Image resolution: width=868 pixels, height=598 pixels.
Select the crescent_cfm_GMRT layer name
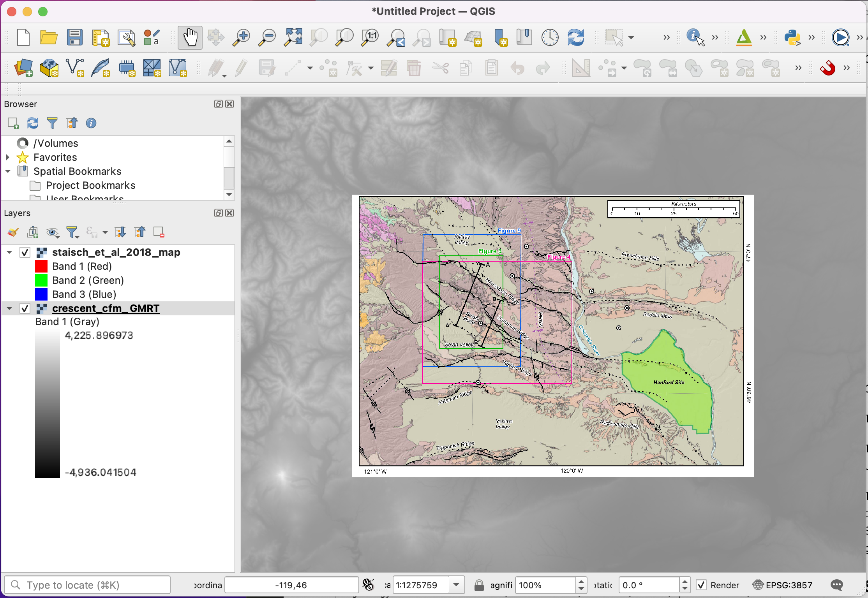(x=106, y=309)
